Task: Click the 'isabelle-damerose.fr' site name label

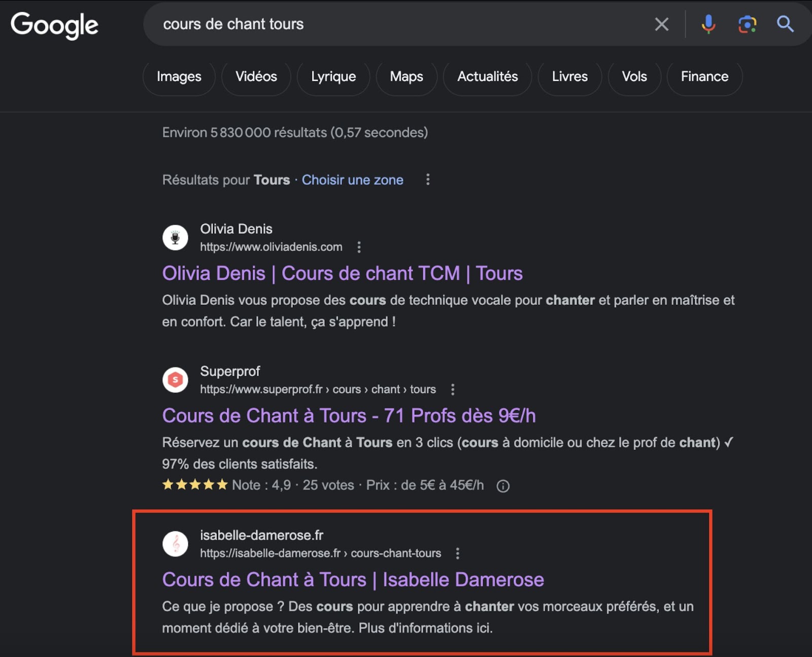Action: (261, 536)
